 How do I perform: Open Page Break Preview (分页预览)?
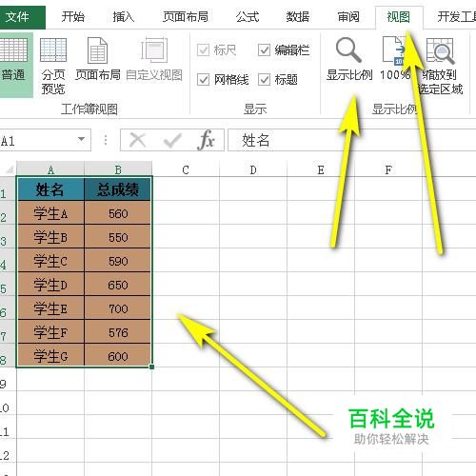pos(53,66)
